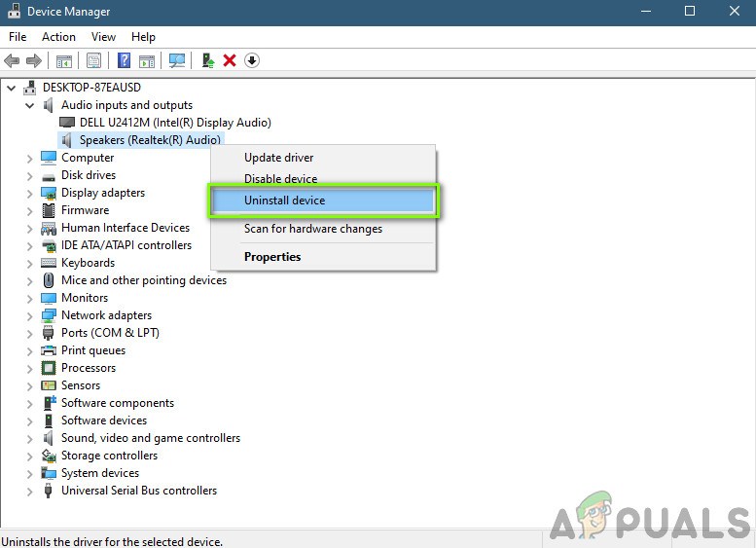The width and height of the screenshot is (756, 548).
Task: Click the Keyboards icon
Action: pyautogui.click(x=49, y=263)
